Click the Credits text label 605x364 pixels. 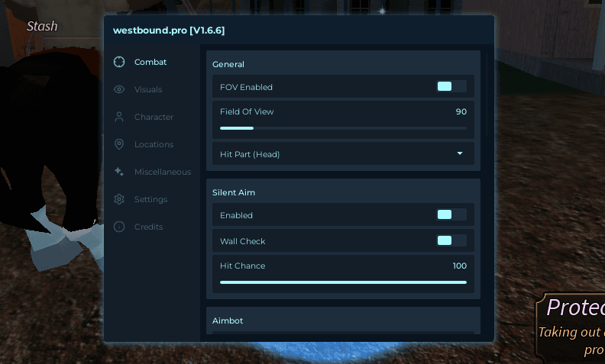click(148, 227)
